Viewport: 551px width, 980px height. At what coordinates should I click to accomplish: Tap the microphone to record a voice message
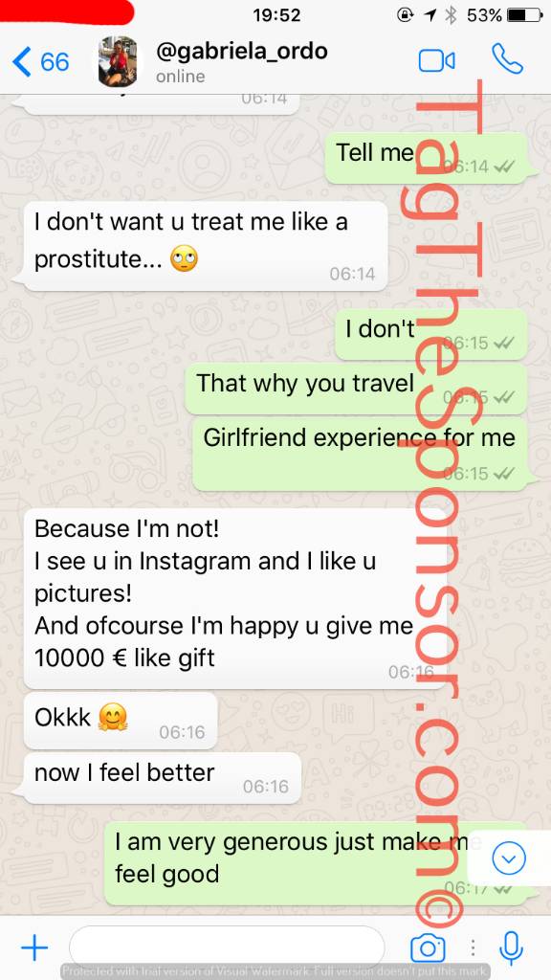tap(511, 948)
